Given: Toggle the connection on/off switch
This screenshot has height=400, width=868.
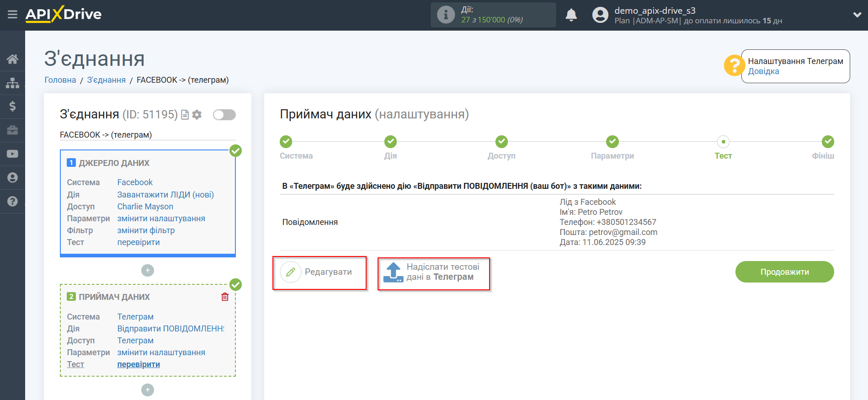Looking at the screenshot, I should tap(224, 115).
